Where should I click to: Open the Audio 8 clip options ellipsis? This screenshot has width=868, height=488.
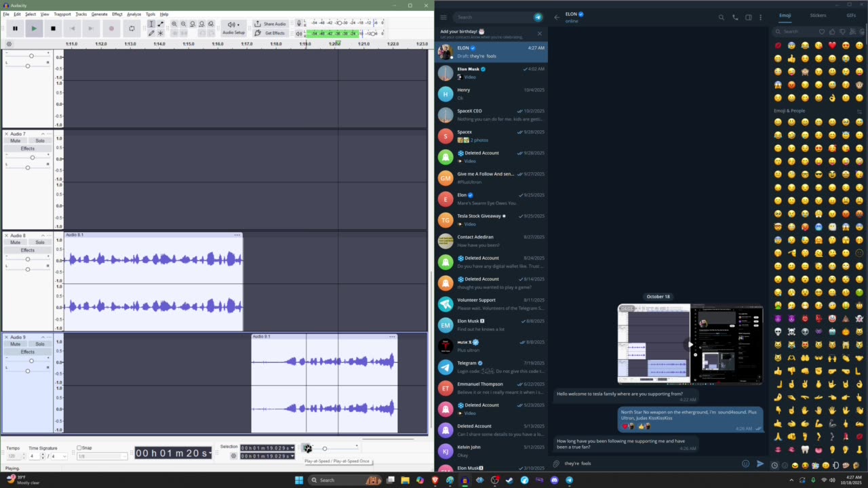[x=237, y=235]
